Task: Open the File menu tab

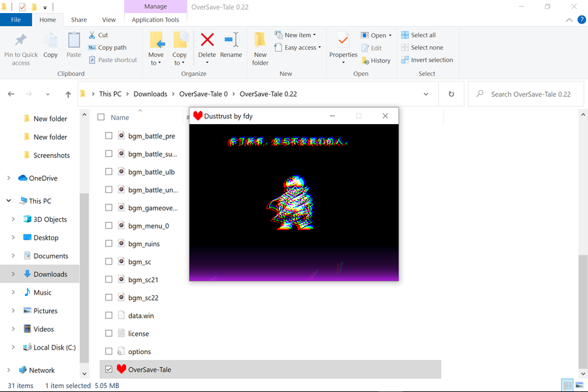Action: pyautogui.click(x=16, y=20)
